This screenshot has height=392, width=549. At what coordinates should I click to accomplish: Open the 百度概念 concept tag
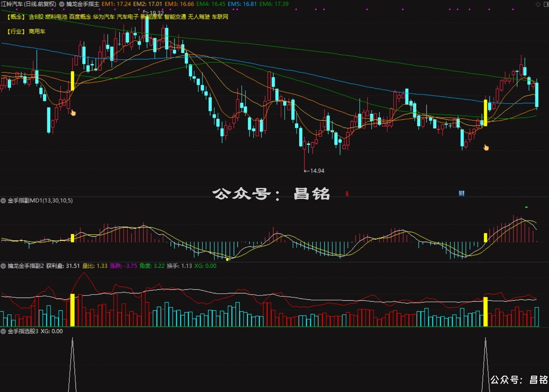coord(80,17)
